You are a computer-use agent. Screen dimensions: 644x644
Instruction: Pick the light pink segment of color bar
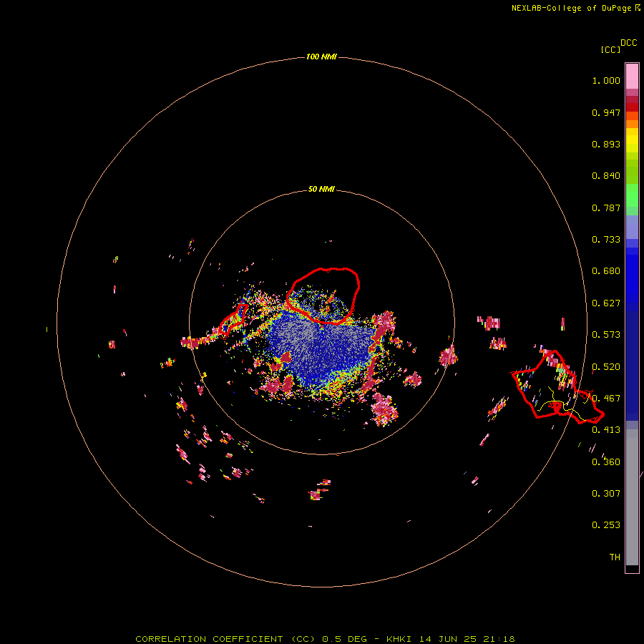click(x=632, y=76)
